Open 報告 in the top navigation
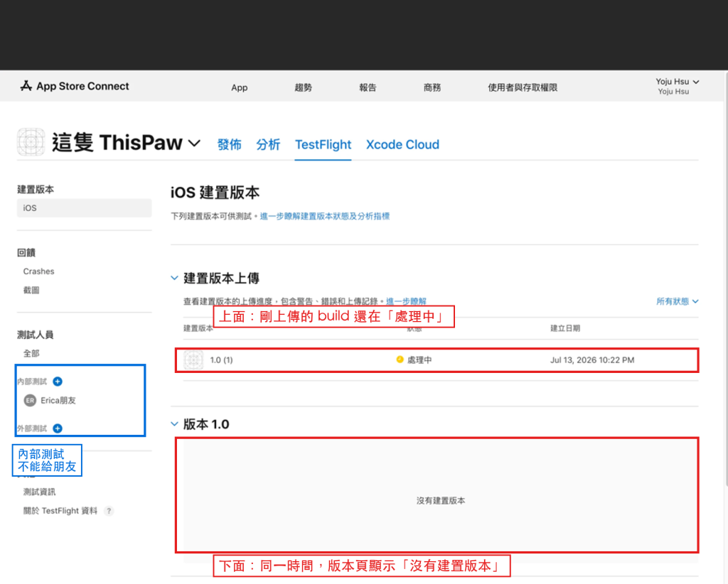728x584 pixels. pyautogui.click(x=368, y=87)
